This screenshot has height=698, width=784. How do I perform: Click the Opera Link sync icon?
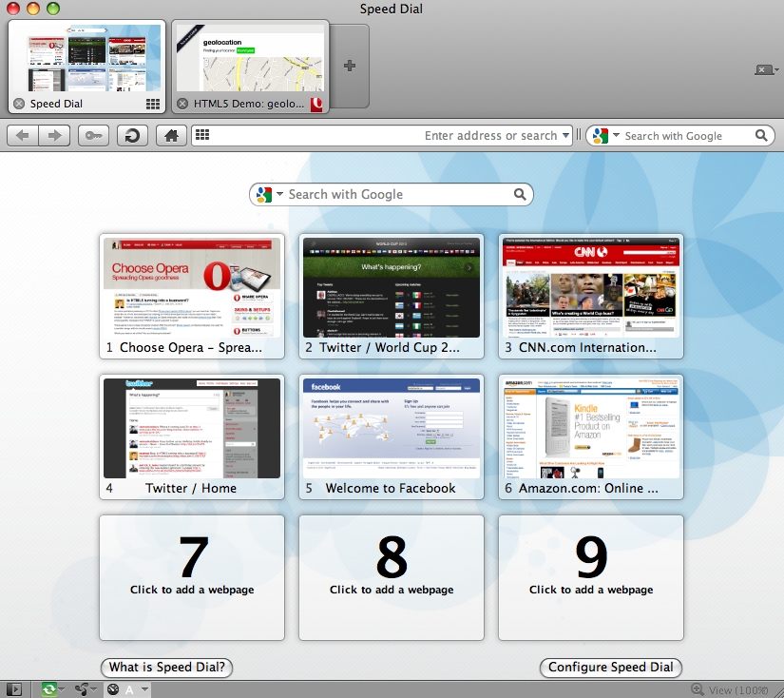click(x=49, y=688)
